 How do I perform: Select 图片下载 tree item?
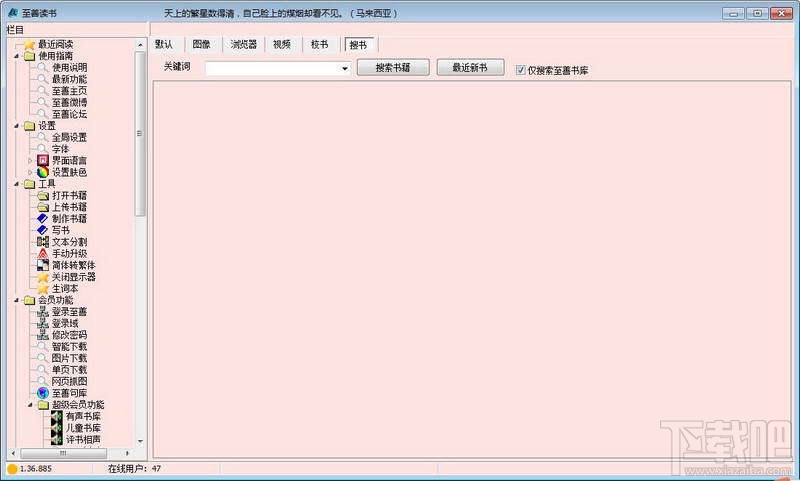tap(69, 359)
